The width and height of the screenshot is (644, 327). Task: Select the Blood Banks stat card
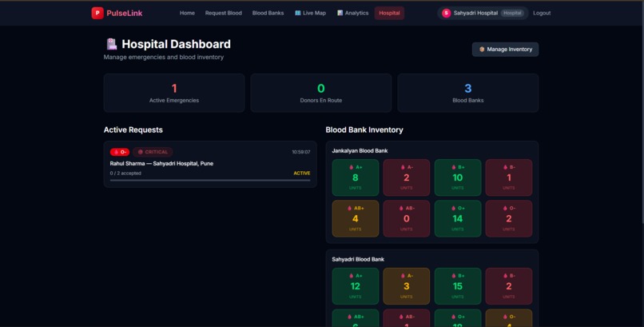[467, 93]
